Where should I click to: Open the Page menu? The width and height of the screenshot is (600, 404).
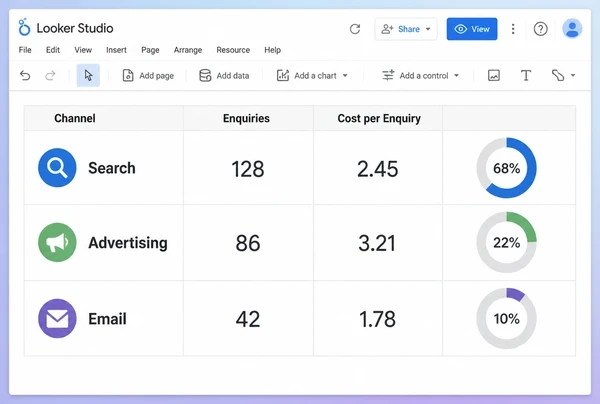point(150,50)
